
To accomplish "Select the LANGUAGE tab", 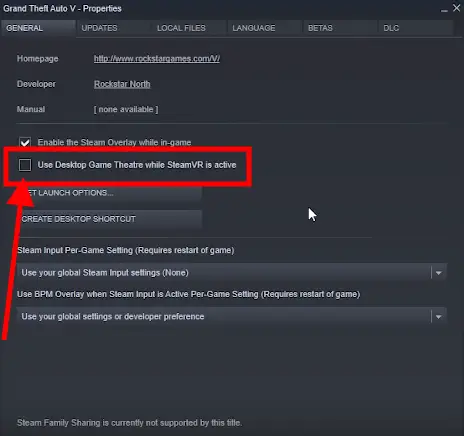I will (x=264, y=28).
